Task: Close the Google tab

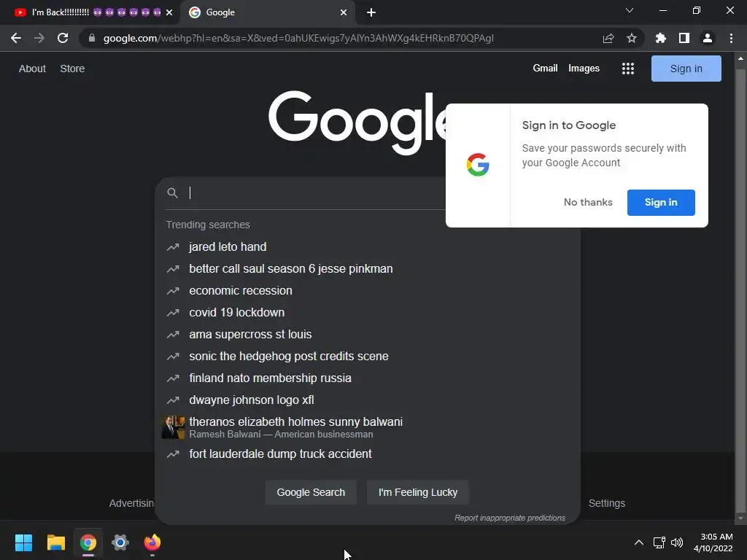Action: coord(344,12)
